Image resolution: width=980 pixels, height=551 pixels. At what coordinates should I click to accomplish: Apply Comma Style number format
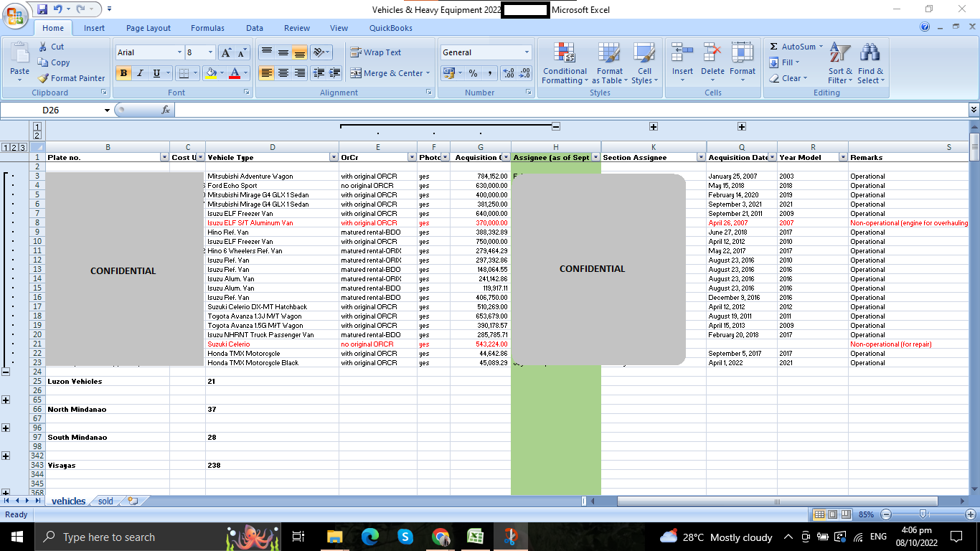point(489,73)
